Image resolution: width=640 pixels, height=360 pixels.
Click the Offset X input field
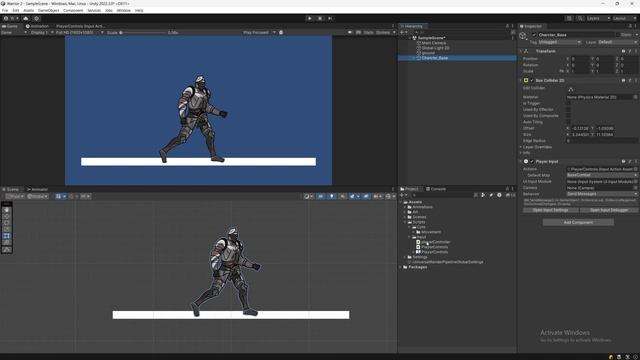click(580, 128)
